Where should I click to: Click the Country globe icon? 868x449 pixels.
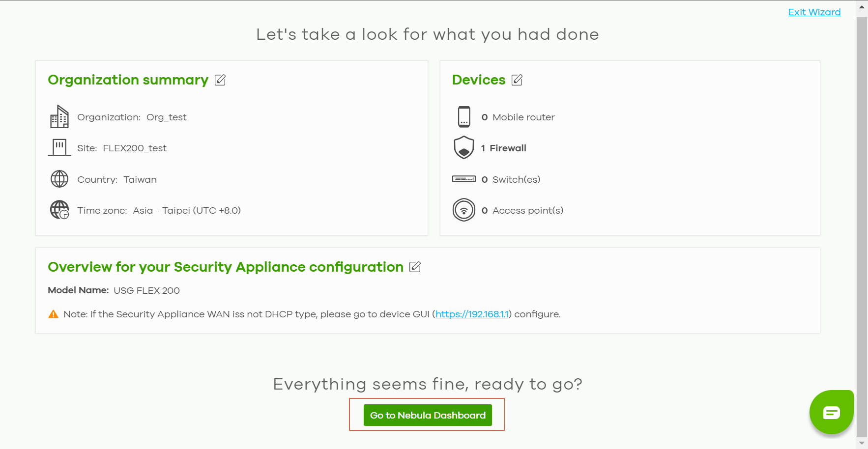(x=59, y=179)
